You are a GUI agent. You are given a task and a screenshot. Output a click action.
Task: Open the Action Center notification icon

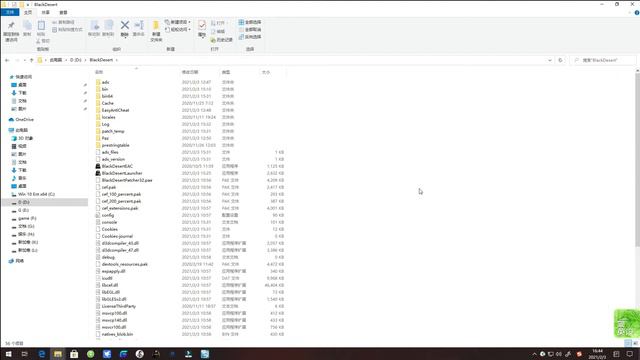[x=630, y=354]
